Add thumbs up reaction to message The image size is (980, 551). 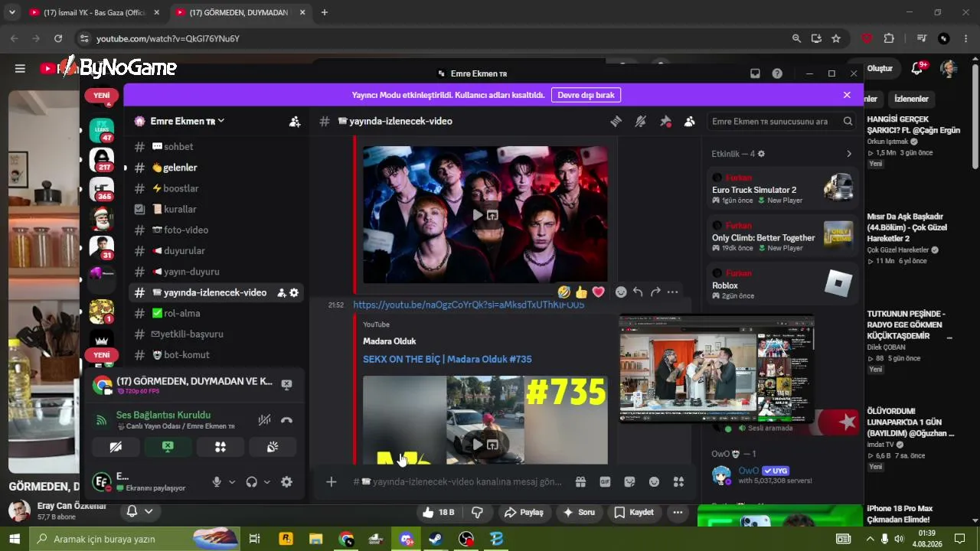click(x=581, y=292)
